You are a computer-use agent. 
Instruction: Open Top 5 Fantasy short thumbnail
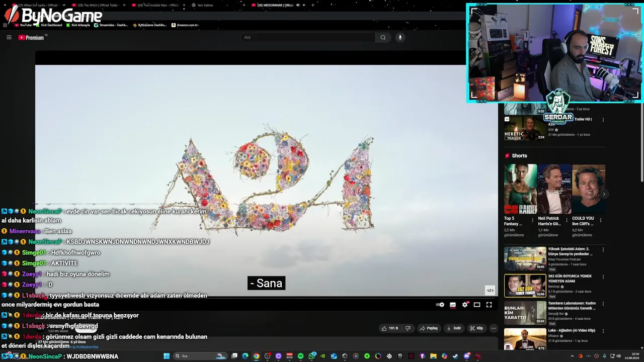(x=520, y=189)
